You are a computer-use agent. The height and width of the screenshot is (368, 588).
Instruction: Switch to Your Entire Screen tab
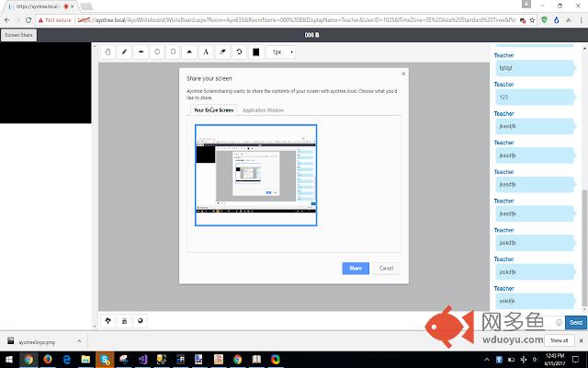214,110
